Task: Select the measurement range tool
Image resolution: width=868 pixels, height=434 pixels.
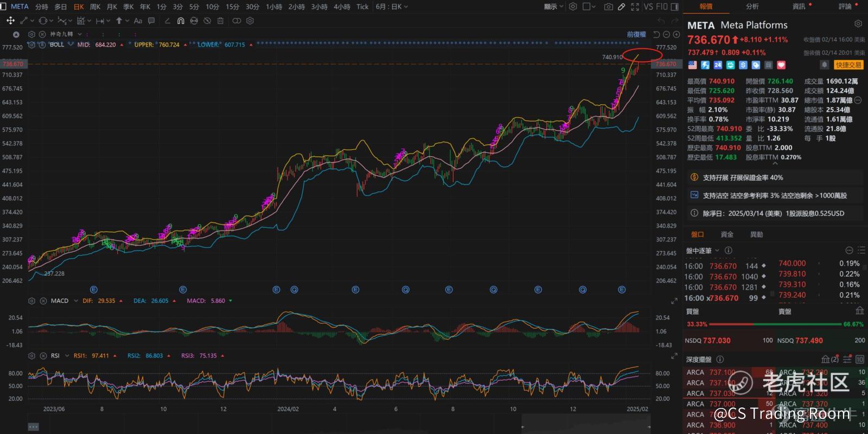Action: click(x=100, y=21)
